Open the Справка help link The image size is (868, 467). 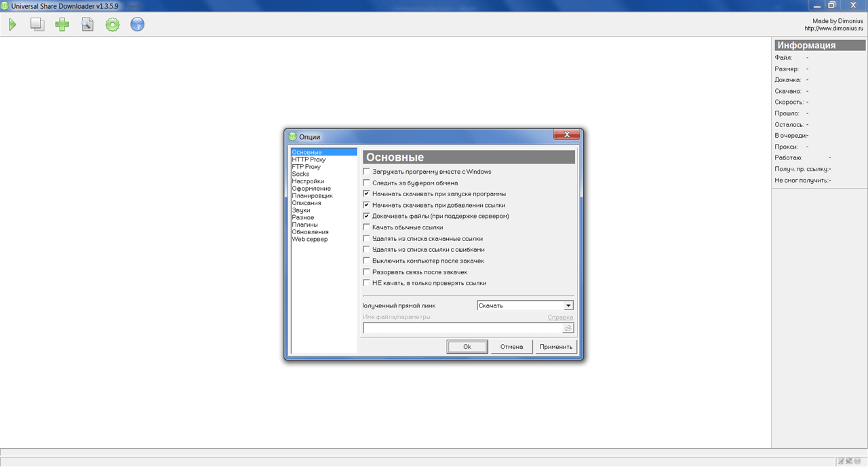[x=560, y=317]
